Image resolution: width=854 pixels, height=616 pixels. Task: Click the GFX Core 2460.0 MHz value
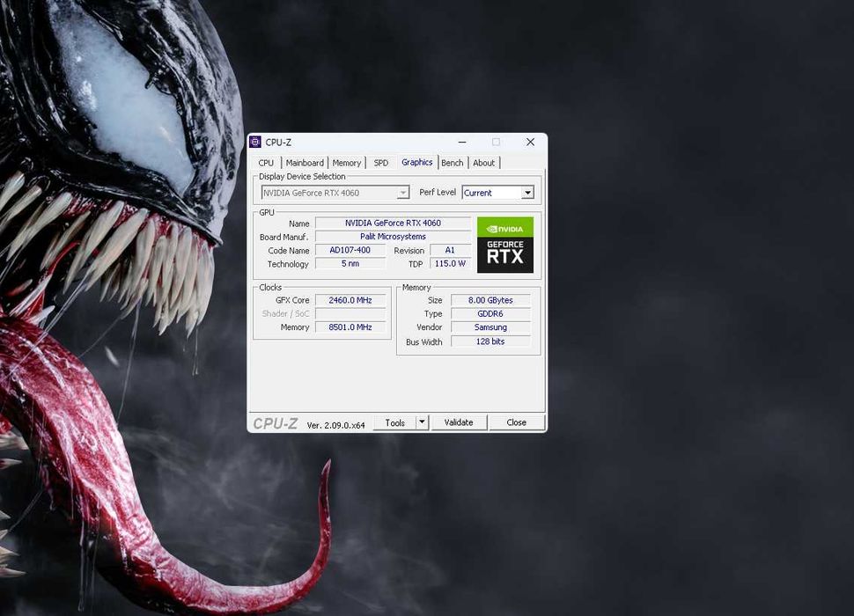coord(350,300)
